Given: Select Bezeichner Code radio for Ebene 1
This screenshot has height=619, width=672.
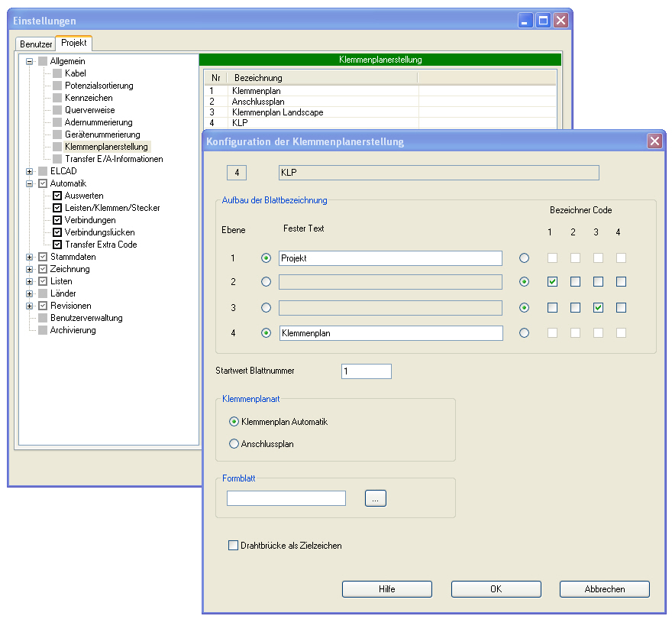Looking at the screenshot, I should [x=524, y=258].
